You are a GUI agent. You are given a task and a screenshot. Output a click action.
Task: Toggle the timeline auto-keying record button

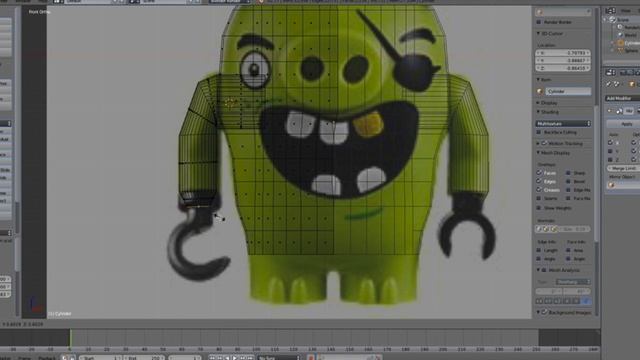click(x=311, y=358)
